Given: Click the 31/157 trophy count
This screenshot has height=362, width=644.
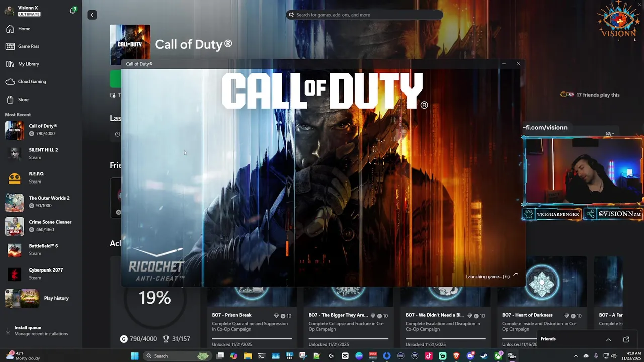Looking at the screenshot, I should (176, 339).
